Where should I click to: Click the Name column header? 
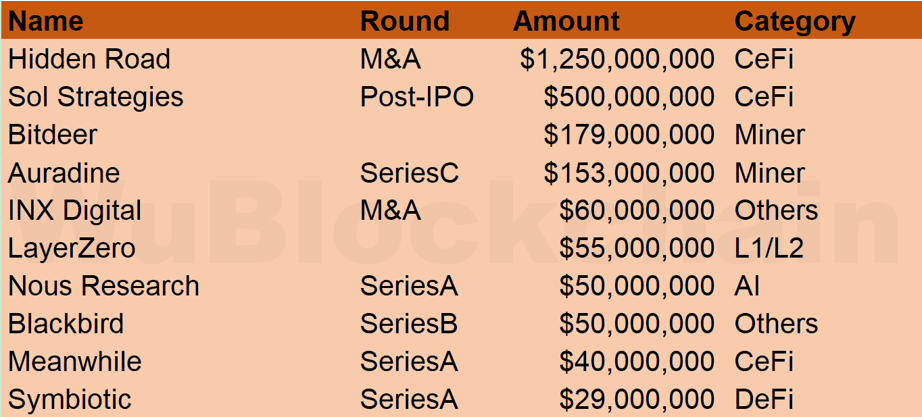click(x=45, y=22)
